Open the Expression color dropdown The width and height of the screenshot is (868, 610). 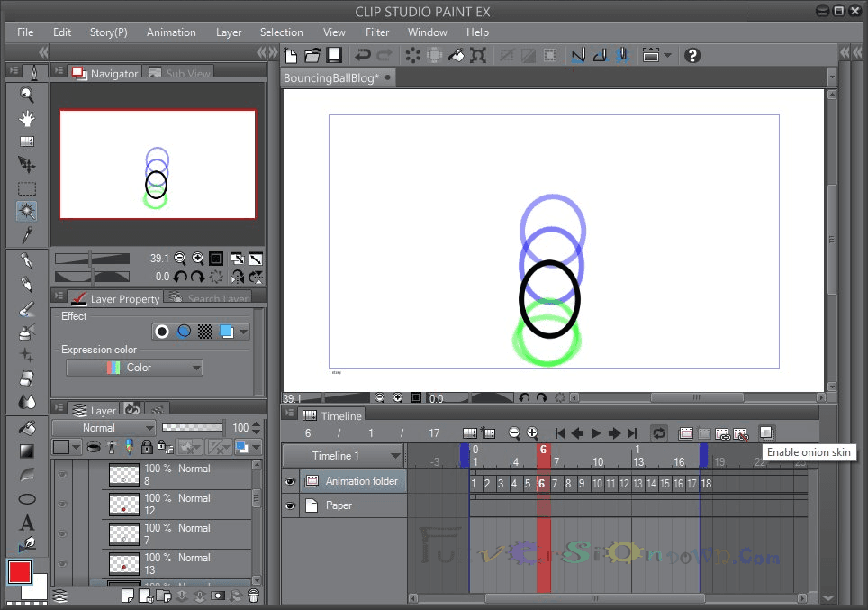point(133,368)
